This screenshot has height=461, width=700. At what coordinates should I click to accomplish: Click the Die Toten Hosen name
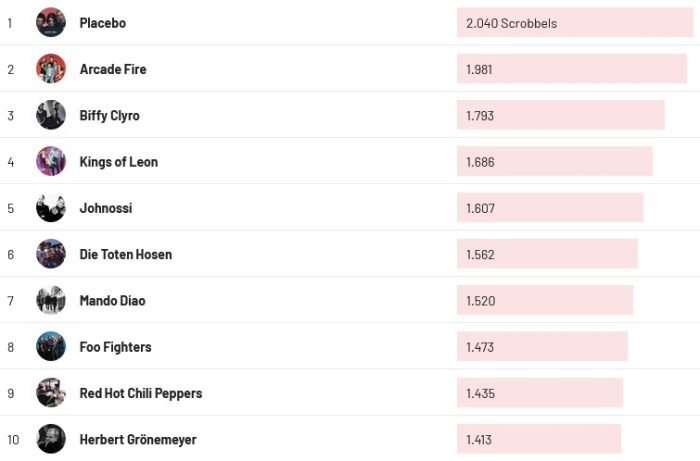pyautogui.click(x=126, y=254)
